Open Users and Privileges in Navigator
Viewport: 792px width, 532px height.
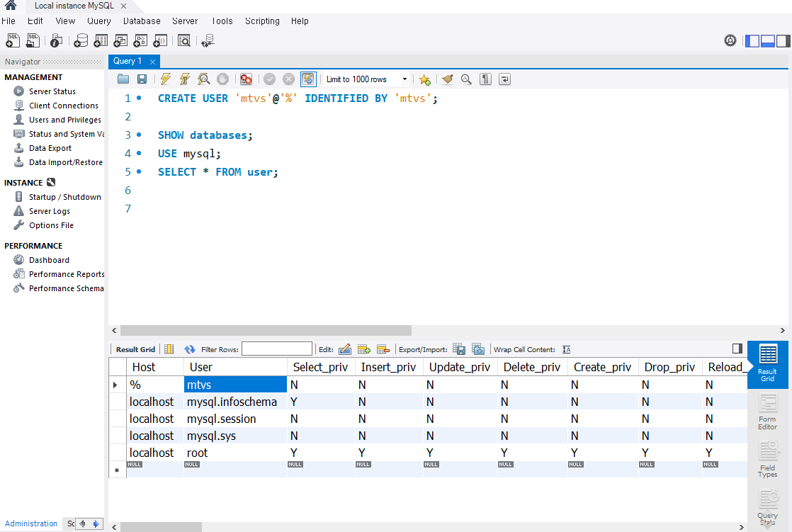(64, 120)
